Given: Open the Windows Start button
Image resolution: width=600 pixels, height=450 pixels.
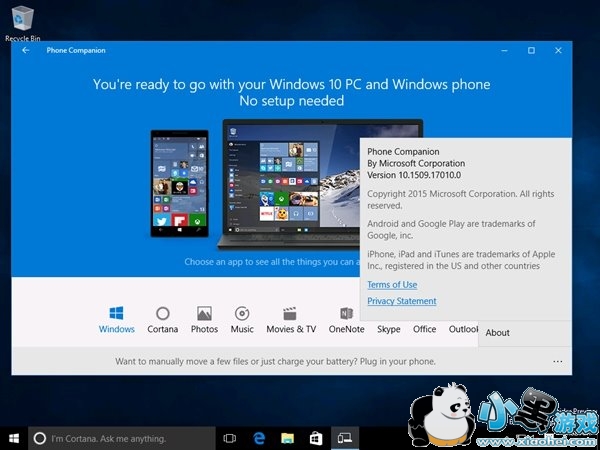Looking at the screenshot, I should [x=14, y=438].
